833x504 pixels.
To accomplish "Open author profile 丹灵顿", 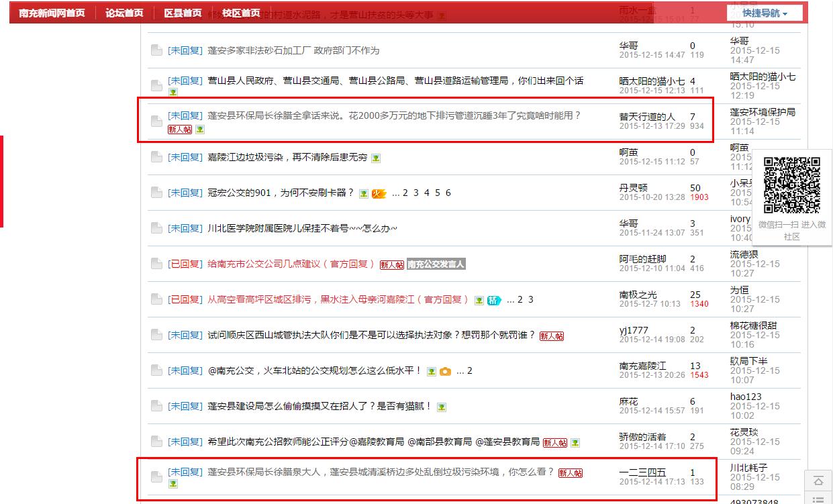I will tap(633, 188).
